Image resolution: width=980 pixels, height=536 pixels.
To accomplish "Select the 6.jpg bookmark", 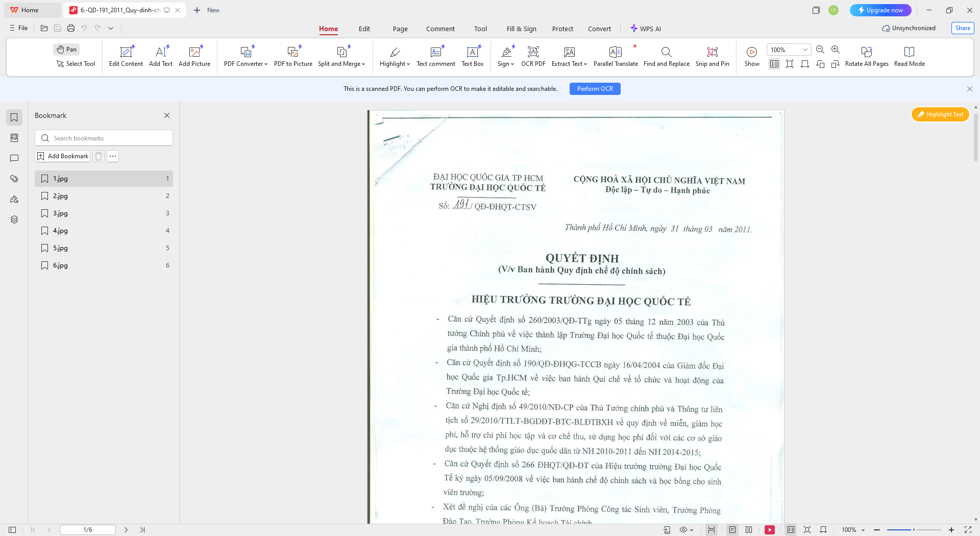I will click(104, 265).
